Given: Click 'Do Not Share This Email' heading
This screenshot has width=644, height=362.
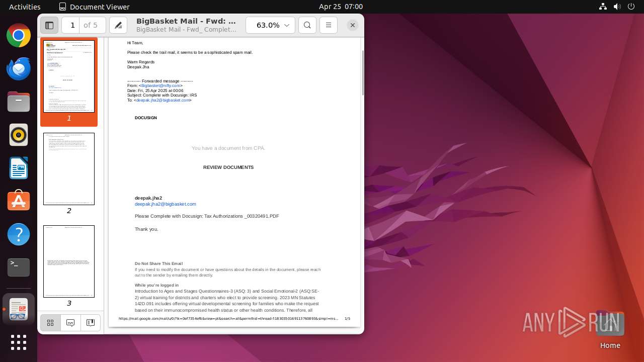Looking at the screenshot, I should (158, 263).
